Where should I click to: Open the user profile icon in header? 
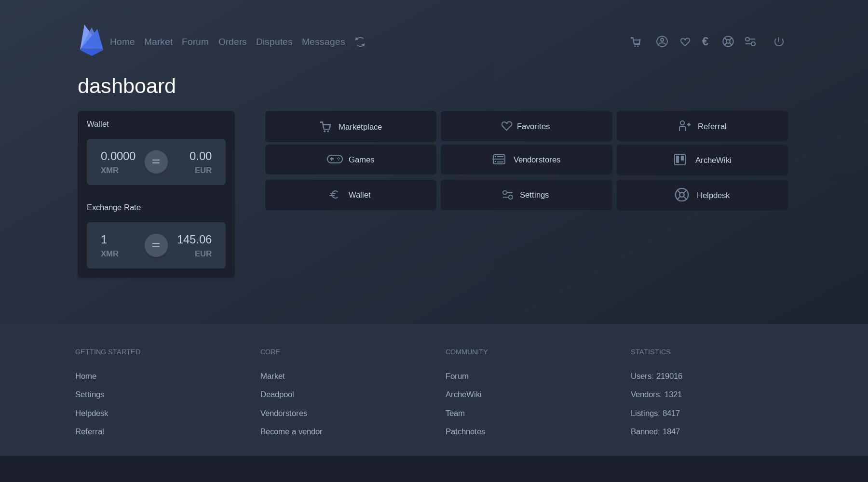(x=662, y=41)
